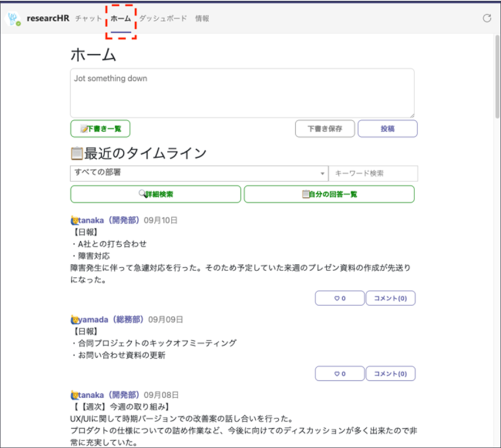Open yamada (総務部) profile link
The height and width of the screenshot is (448, 501).
111,320
